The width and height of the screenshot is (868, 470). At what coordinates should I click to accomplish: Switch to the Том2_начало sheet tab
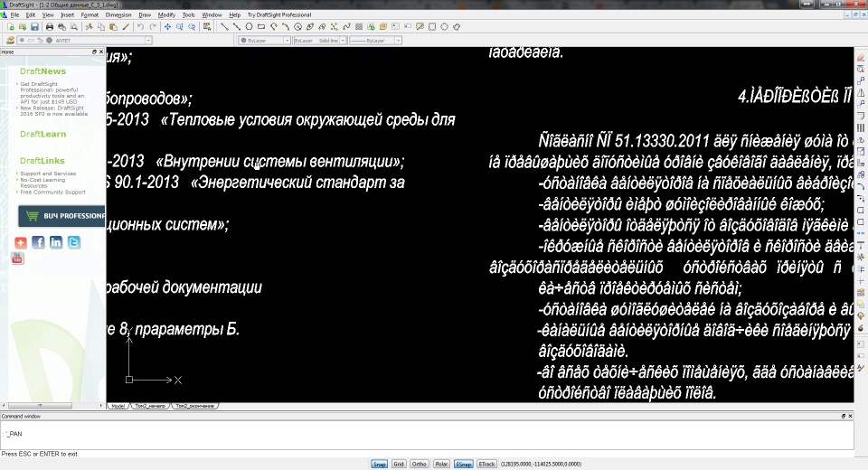150,406
